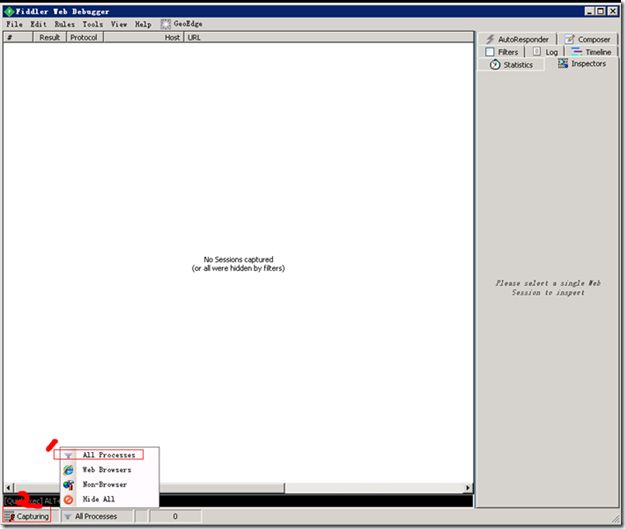This screenshot has height=529, width=625.
Task: Open the Edit menu
Action: (38, 24)
